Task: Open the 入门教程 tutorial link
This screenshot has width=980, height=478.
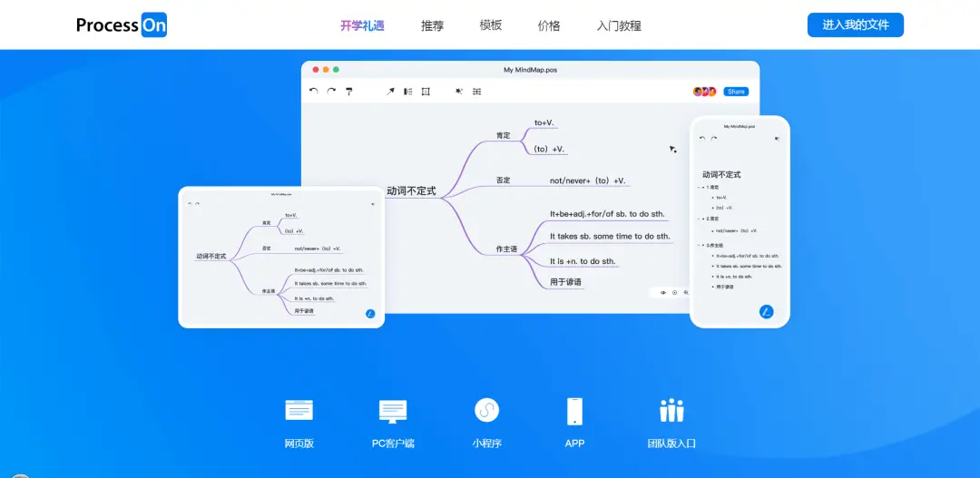Action: [x=619, y=25]
